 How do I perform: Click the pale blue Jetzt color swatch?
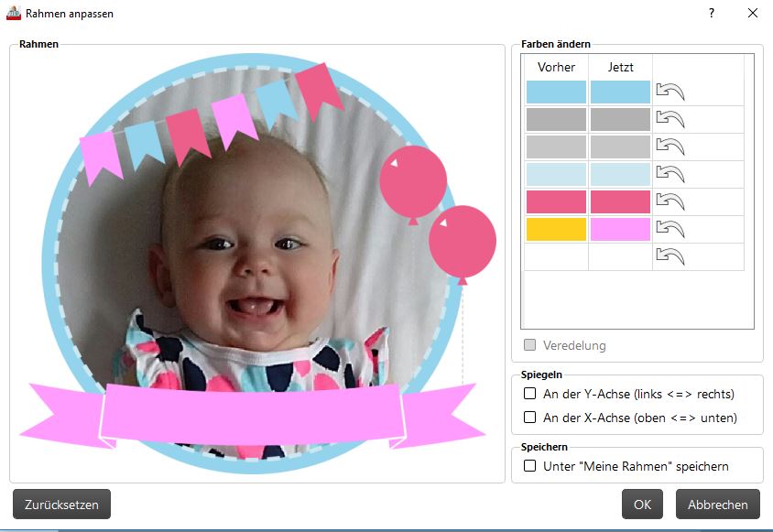coord(620,175)
